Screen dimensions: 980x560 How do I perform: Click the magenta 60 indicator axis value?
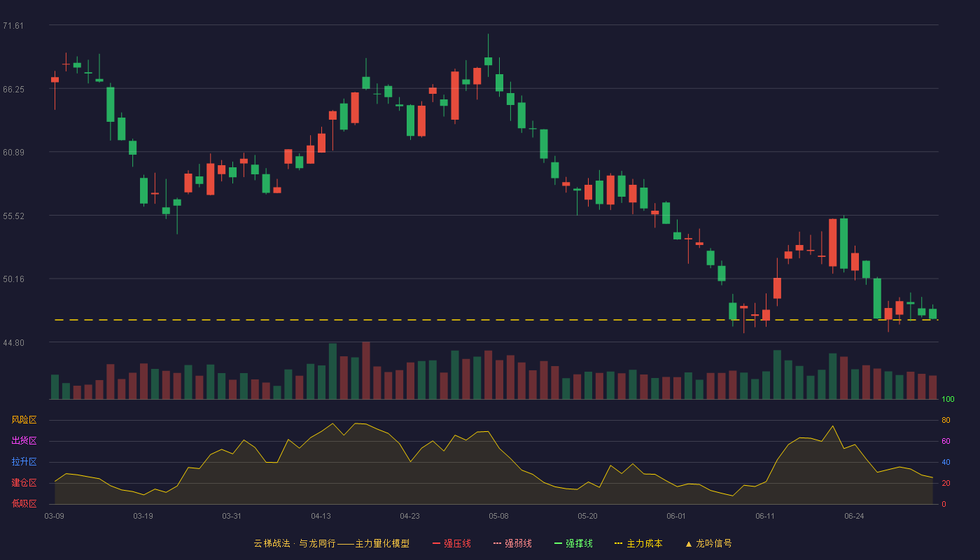point(946,442)
